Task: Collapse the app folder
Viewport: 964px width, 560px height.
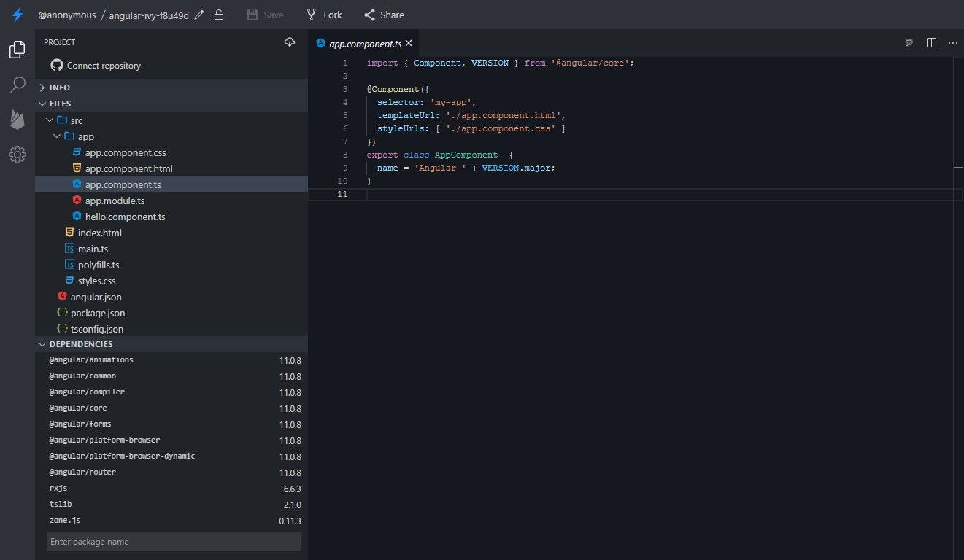Action: click(x=171, y=136)
